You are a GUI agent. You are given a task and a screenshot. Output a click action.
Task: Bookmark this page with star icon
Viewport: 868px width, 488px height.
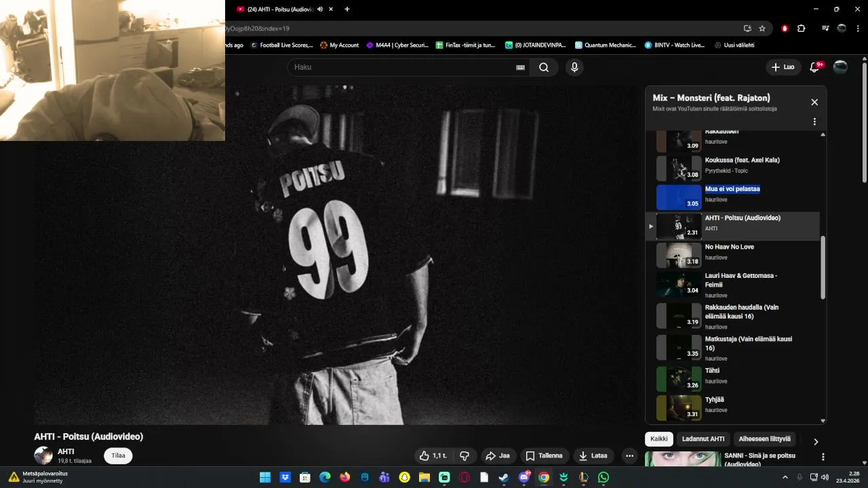(762, 28)
